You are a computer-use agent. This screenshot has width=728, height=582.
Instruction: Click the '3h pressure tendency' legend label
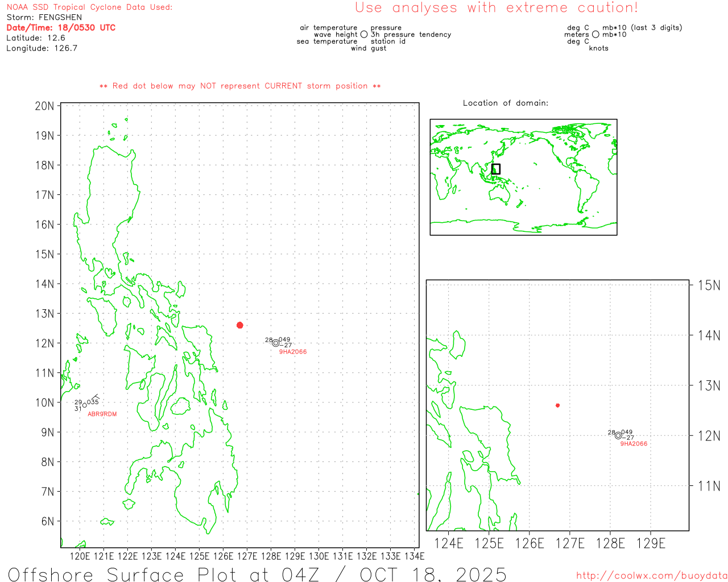point(411,35)
